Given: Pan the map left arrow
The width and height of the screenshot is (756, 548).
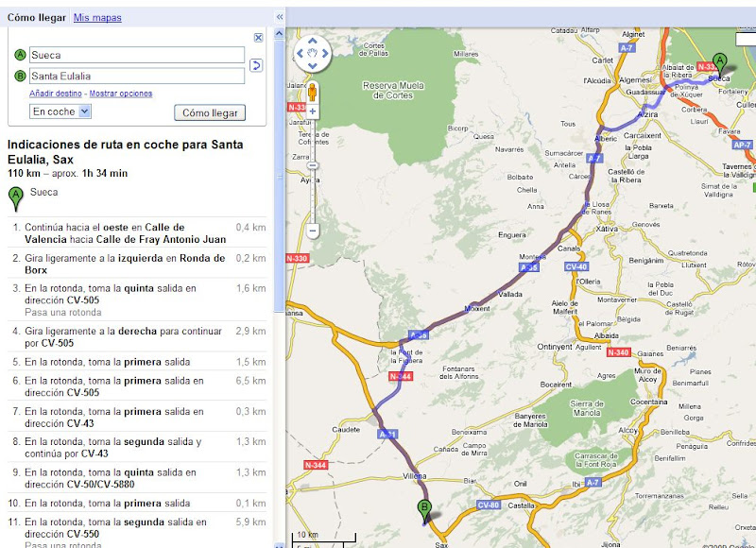Looking at the screenshot, I should (300, 54).
